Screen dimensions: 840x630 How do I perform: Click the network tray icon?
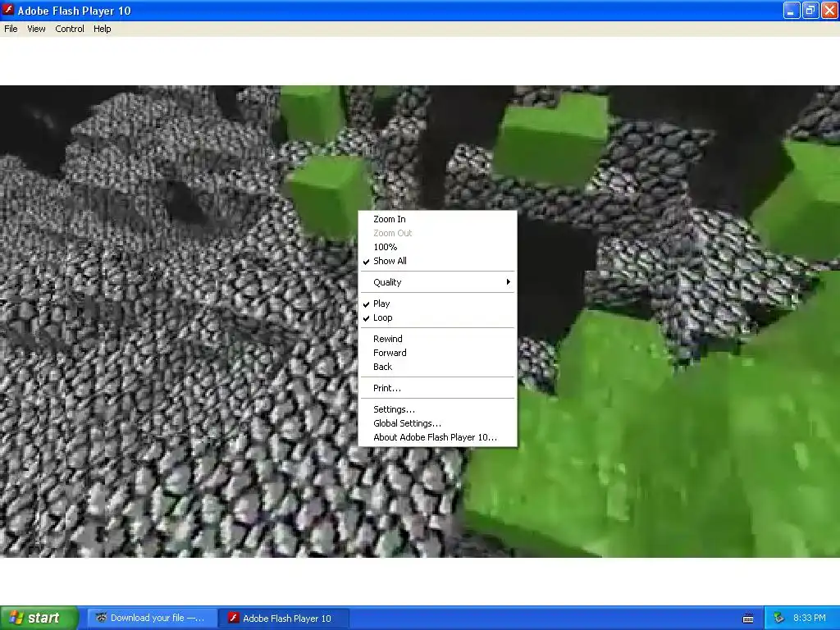coord(779,619)
